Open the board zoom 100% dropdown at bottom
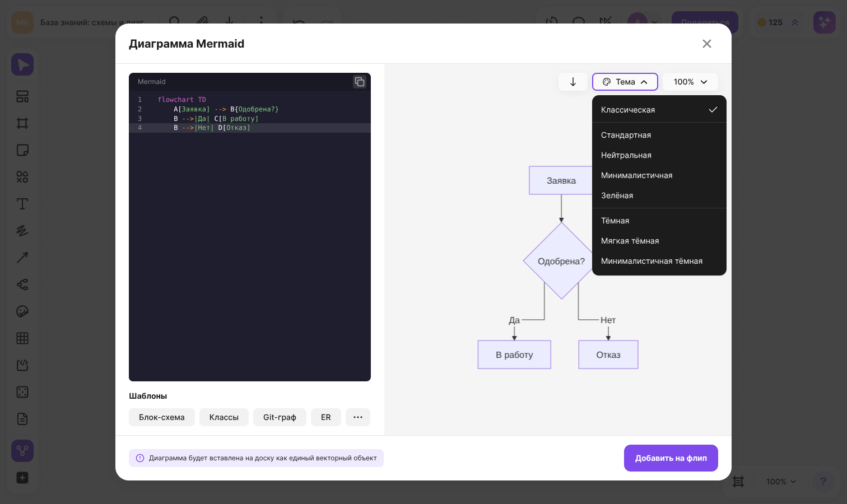This screenshot has width=847, height=504. pyautogui.click(x=781, y=482)
